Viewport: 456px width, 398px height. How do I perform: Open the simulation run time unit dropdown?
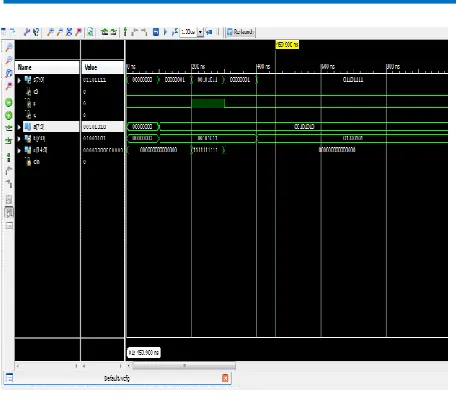coord(200,32)
